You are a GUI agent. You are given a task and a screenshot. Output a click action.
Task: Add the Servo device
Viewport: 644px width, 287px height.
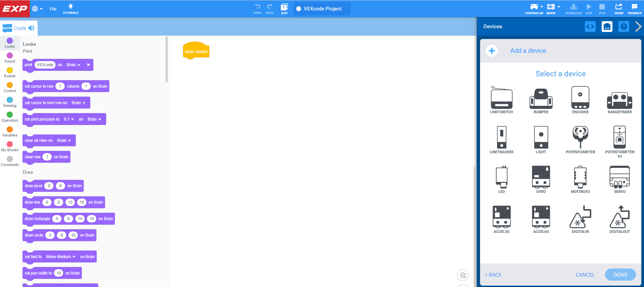(619, 177)
